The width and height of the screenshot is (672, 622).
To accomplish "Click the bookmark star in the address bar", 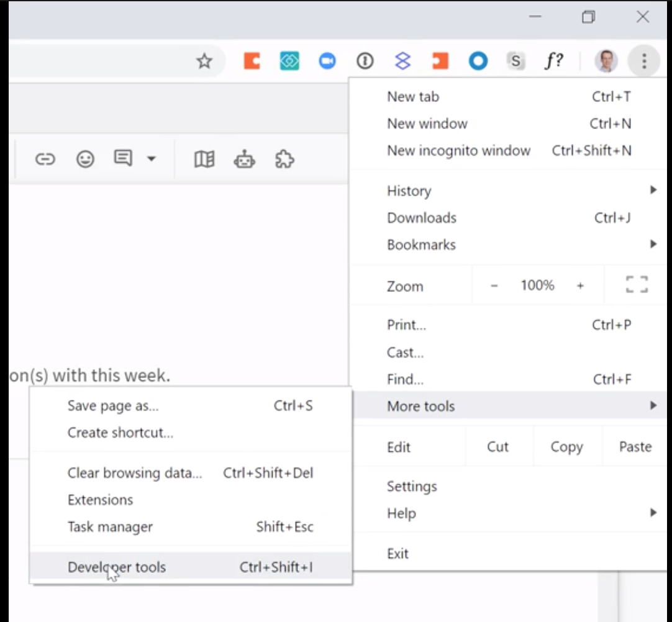I will (x=204, y=61).
